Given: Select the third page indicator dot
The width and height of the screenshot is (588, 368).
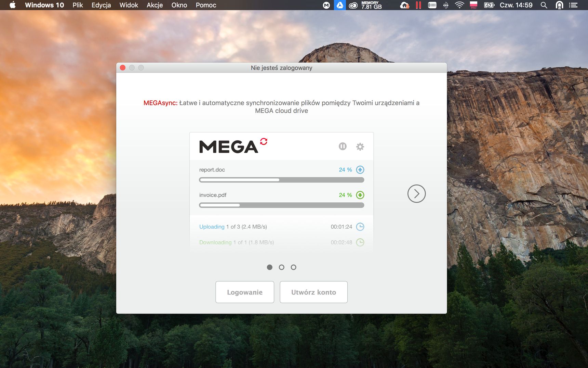Looking at the screenshot, I should (x=293, y=267).
